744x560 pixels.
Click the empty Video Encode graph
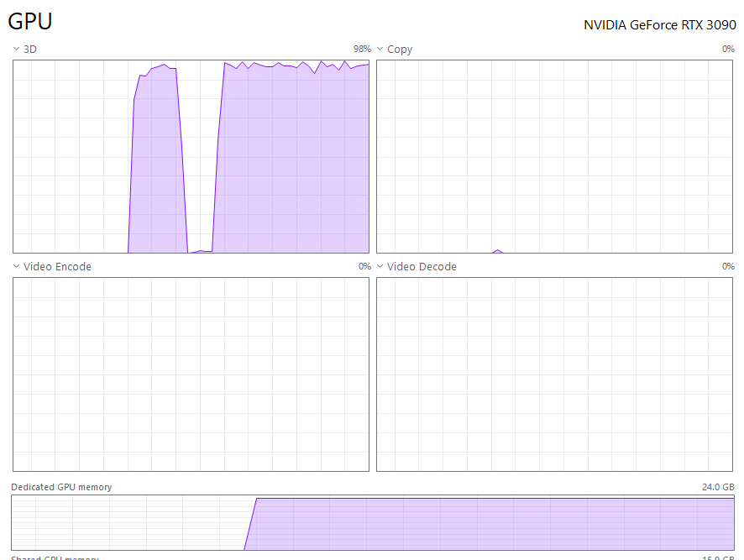click(x=191, y=374)
